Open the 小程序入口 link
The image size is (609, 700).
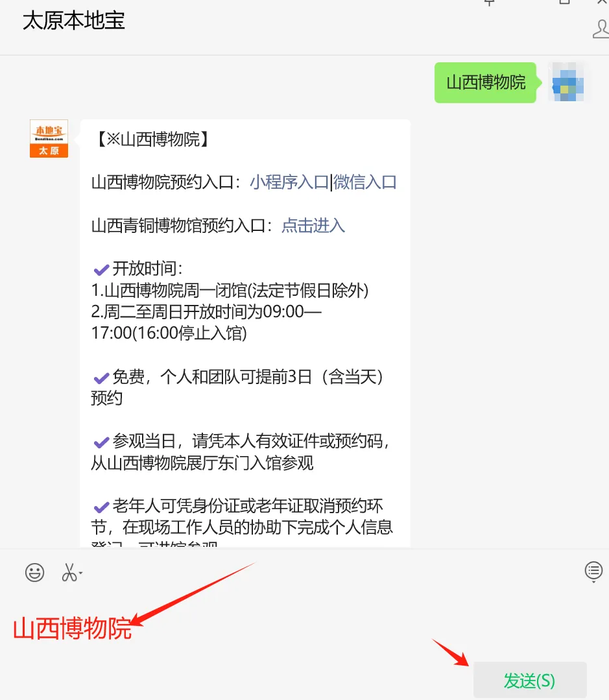(x=289, y=182)
